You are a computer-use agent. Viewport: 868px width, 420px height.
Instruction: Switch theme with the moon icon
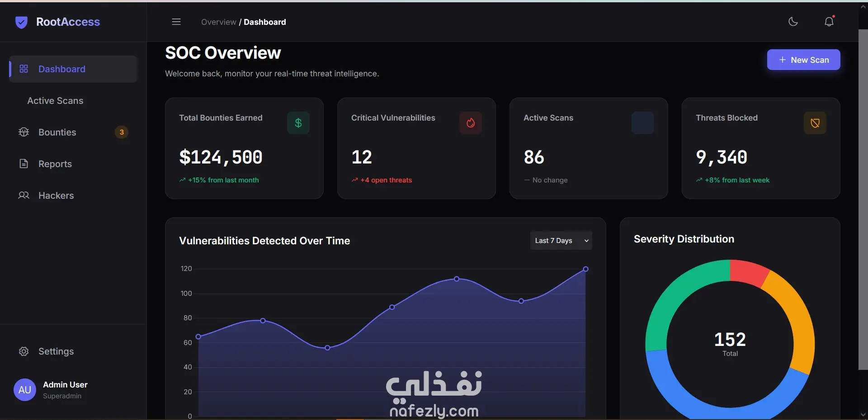point(793,22)
